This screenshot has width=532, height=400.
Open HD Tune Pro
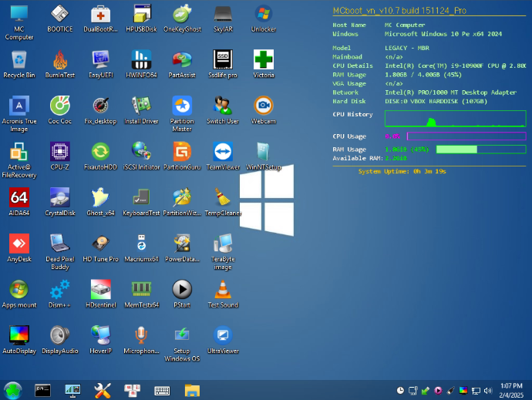pos(100,248)
